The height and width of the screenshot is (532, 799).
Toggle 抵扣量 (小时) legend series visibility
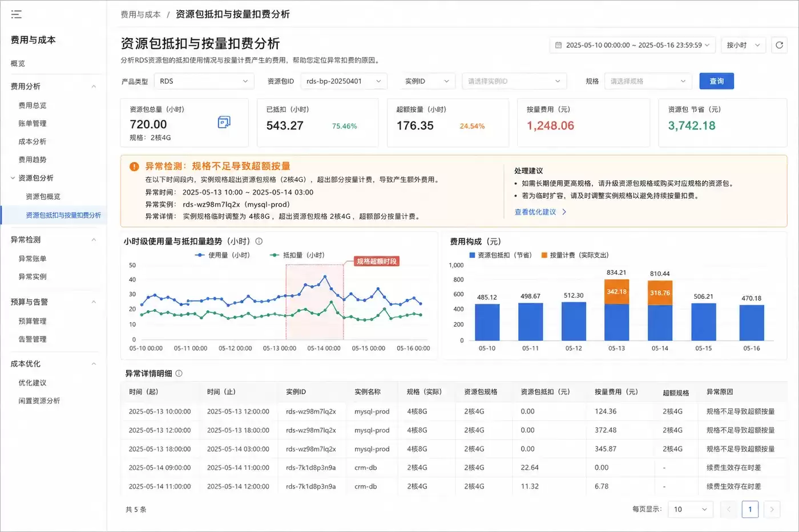297,255
